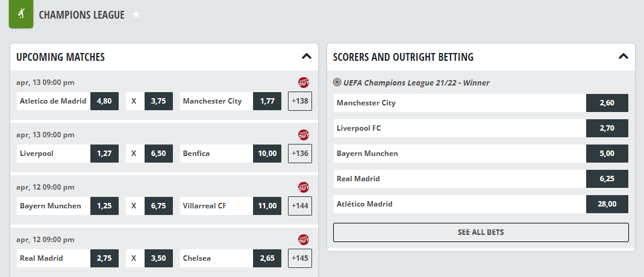Collapse the Scorers and Outright Betting panel

coord(624,57)
